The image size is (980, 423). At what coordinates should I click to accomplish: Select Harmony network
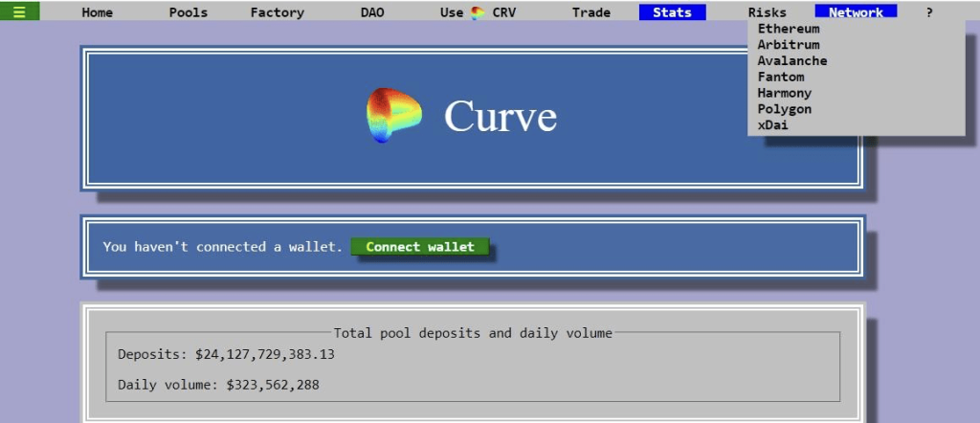(785, 93)
